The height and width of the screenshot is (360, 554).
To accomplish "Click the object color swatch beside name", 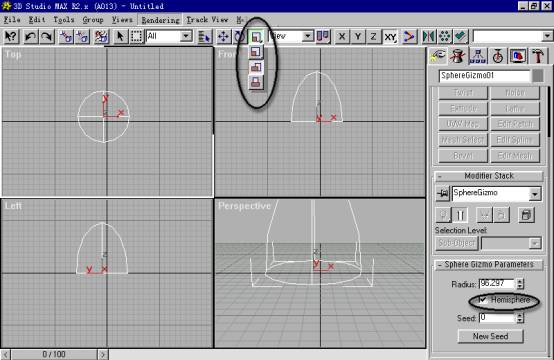I will 538,76.
